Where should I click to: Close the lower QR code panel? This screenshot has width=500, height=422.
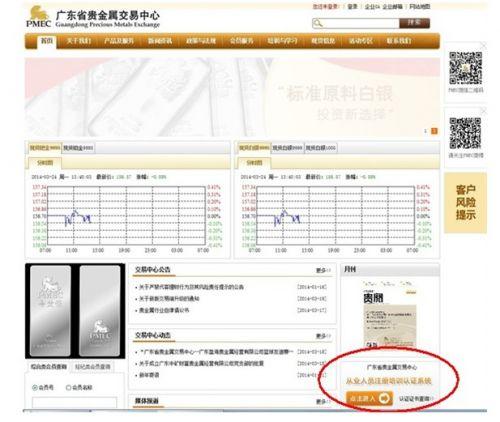click(x=483, y=111)
